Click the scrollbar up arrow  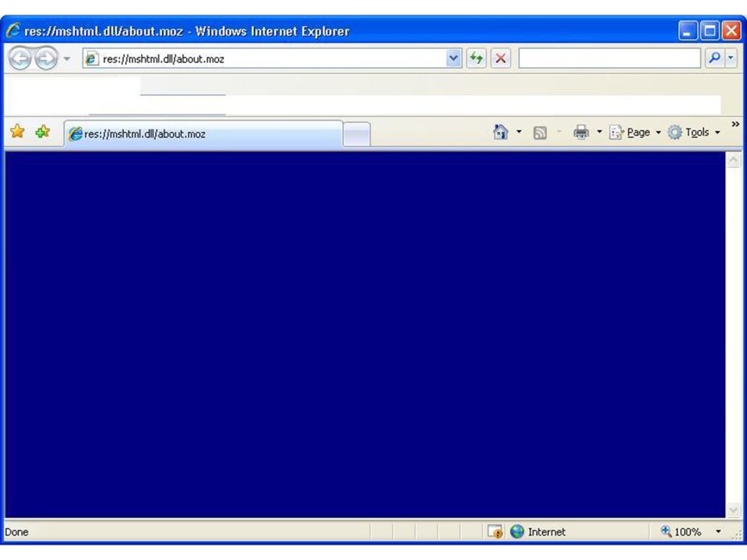[733, 160]
